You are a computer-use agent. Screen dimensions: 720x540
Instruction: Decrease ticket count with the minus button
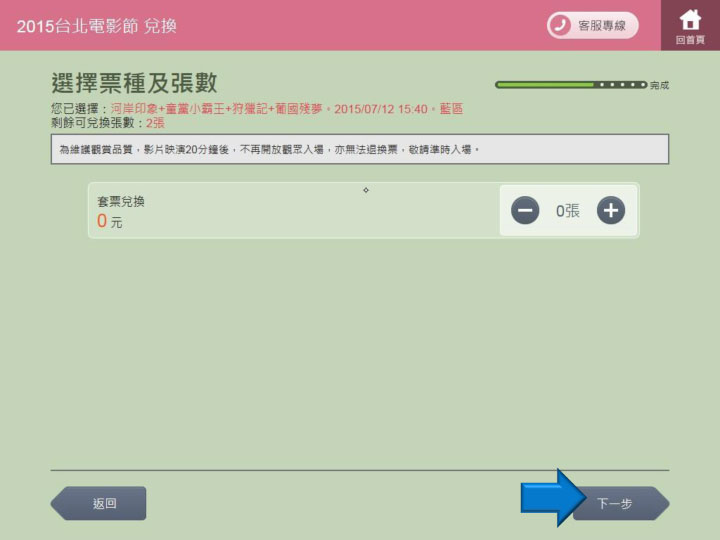[x=525, y=210]
